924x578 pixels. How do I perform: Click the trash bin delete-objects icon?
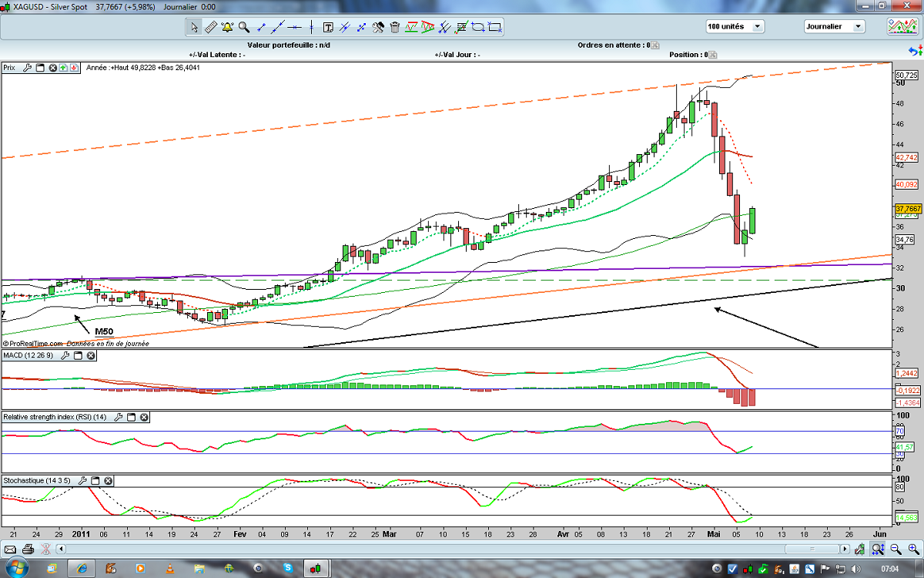pyautogui.click(x=395, y=27)
